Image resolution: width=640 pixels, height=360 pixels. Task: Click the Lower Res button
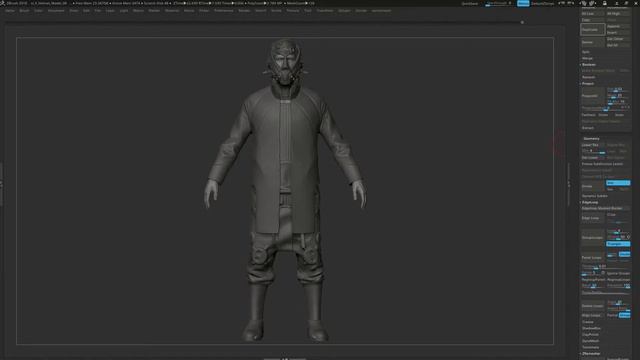(592, 145)
